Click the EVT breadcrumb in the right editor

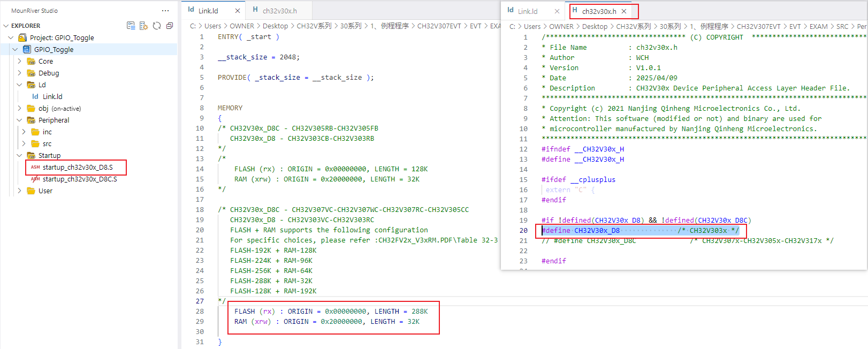point(795,26)
